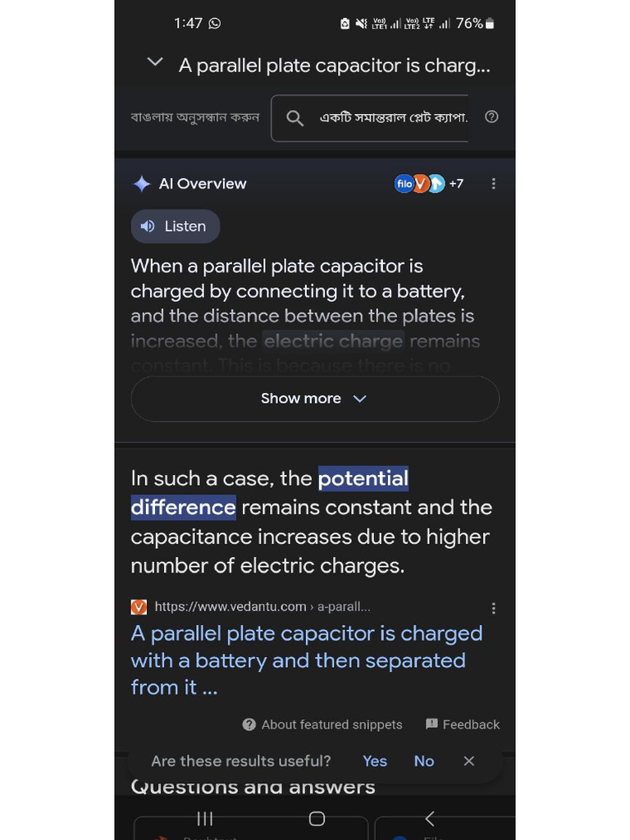Tap the search magnifier icon
This screenshot has width=630, height=840.
coord(294,118)
